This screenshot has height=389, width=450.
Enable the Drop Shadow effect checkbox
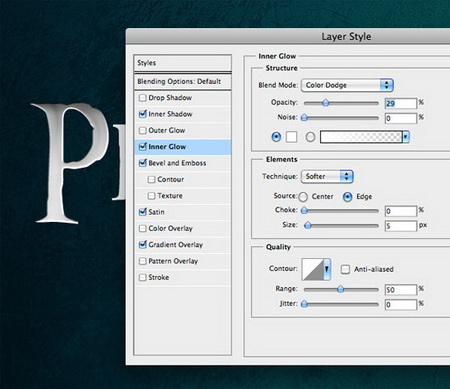pos(143,98)
